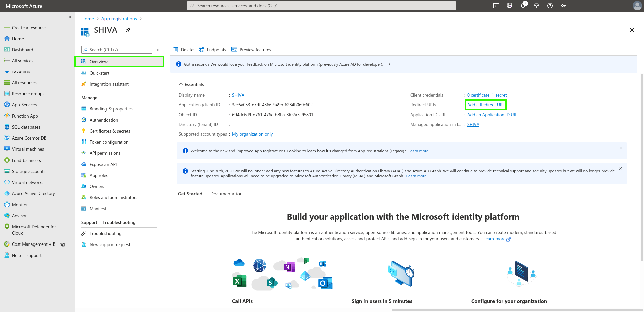Open the portal settings gear

coord(536,6)
